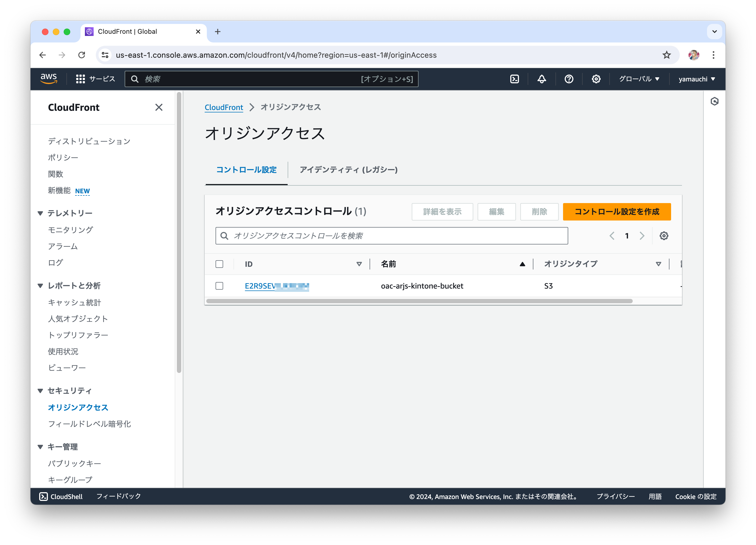756x545 pixels.
Task: Open the サービス grid menu
Action: (95, 79)
